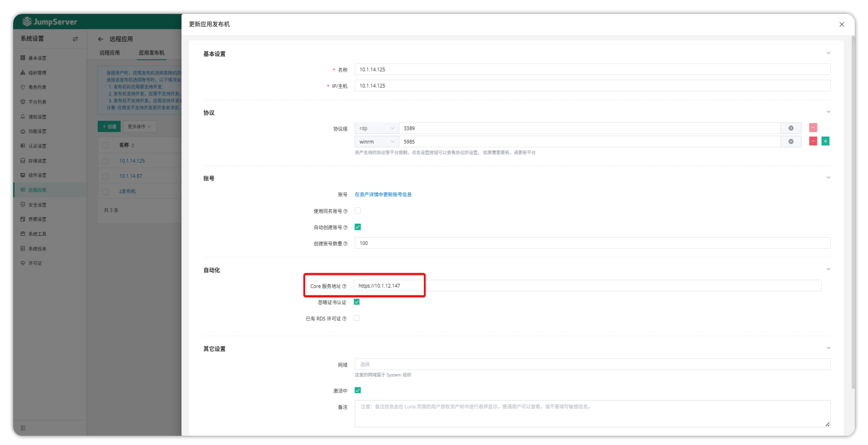
Task: Enable the 使用同名账号 checkbox
Action: click(357, 211)
